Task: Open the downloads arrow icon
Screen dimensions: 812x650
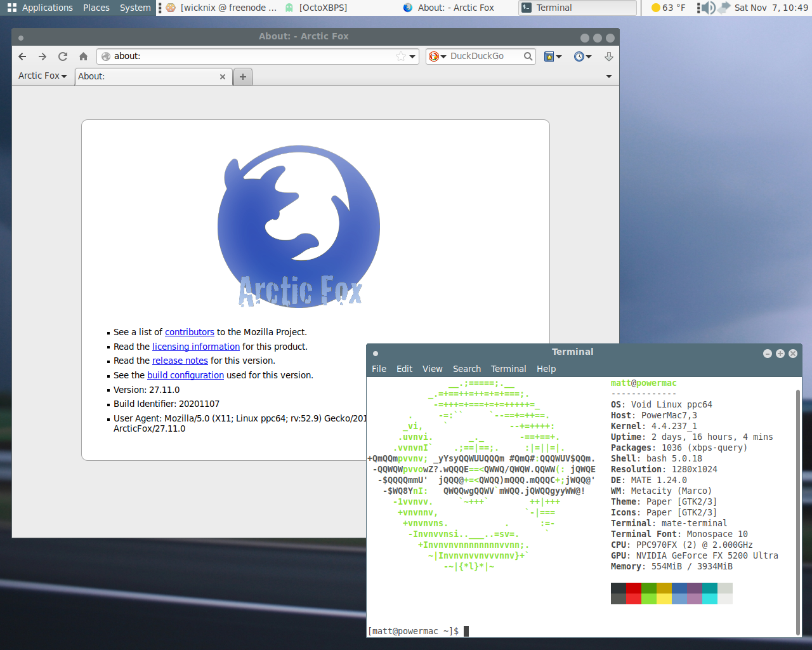Action: 609,56
